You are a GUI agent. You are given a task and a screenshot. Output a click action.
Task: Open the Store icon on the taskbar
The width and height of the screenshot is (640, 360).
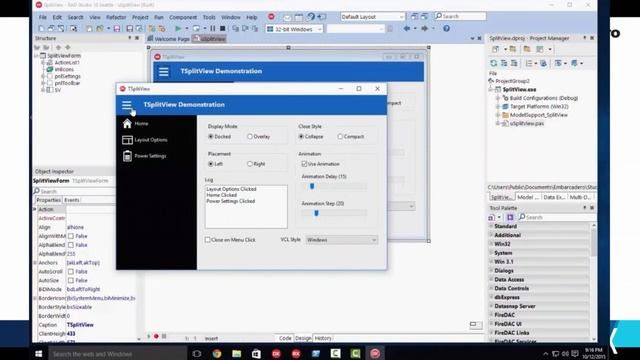pos(256,353)
